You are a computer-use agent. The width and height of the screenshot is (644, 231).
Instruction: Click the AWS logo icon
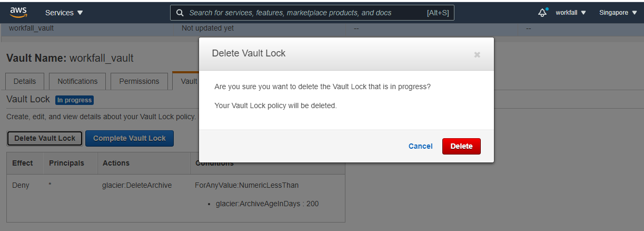[18, 12]
